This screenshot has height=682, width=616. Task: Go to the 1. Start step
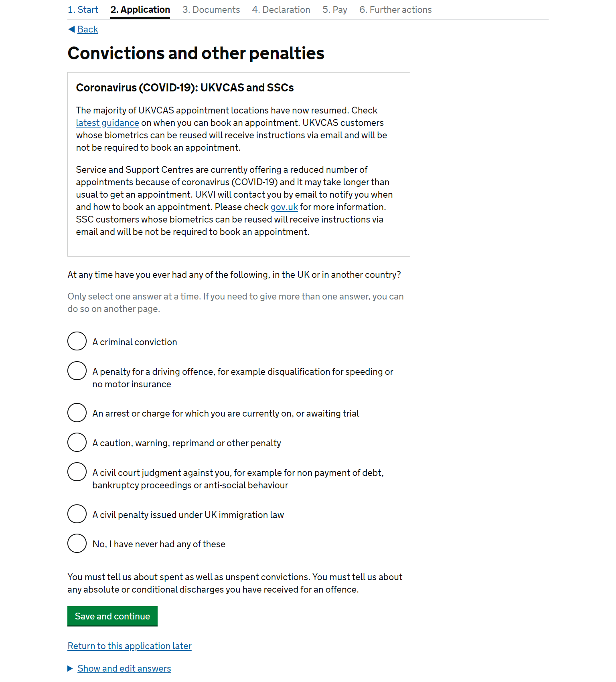[83, 10]
